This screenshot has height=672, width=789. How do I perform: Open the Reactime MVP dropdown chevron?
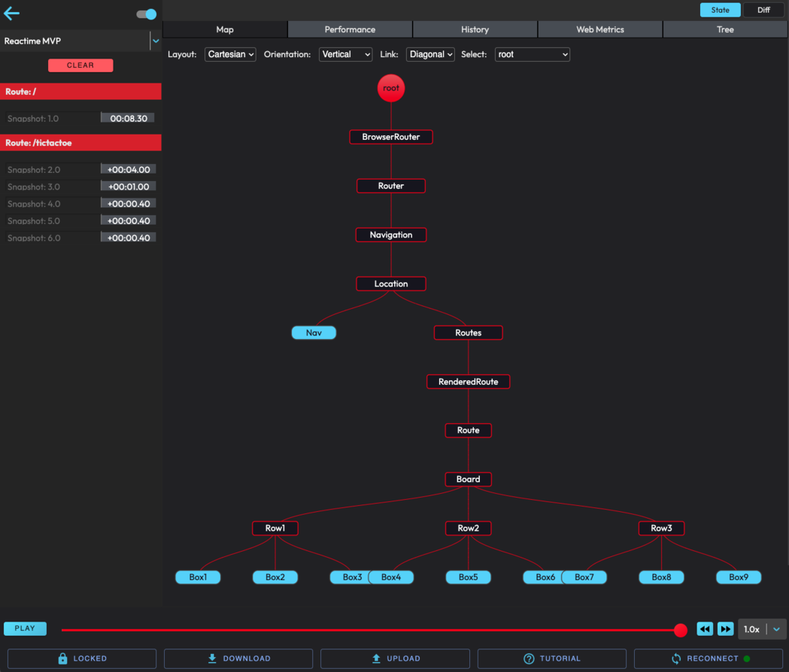[x=156, y=41]
